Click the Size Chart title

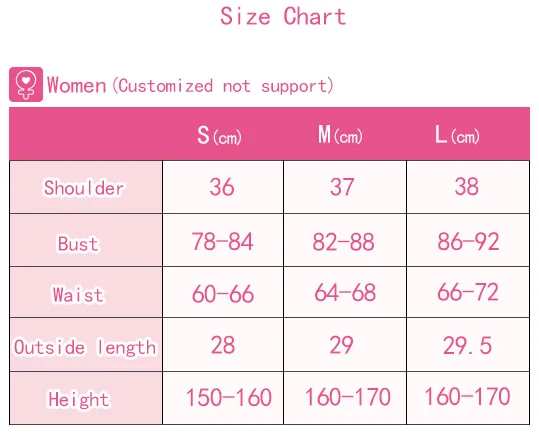pos(283,16)
